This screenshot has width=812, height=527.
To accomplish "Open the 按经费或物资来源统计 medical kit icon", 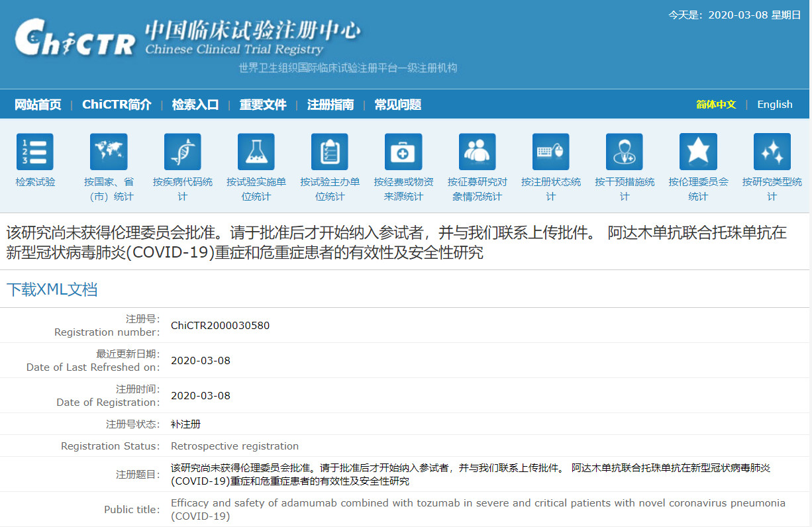I will 403,152.
